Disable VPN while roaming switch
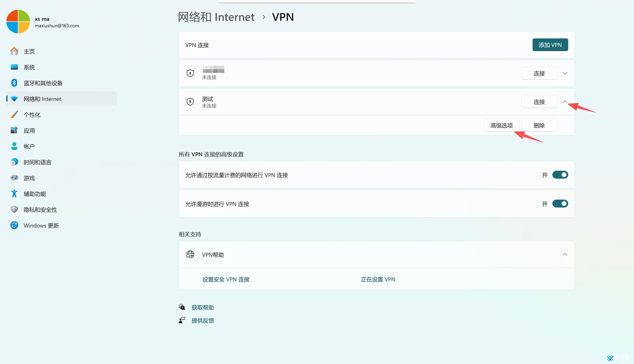Viewport: 634px width, 364px height. (x=560, y=204)
